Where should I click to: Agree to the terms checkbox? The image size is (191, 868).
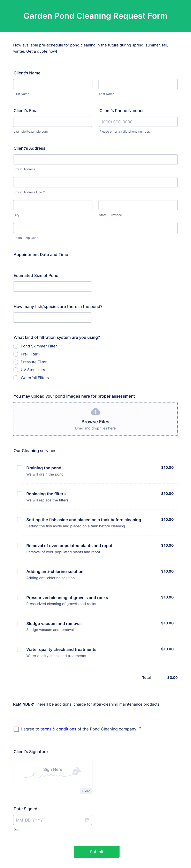[16, 729]
